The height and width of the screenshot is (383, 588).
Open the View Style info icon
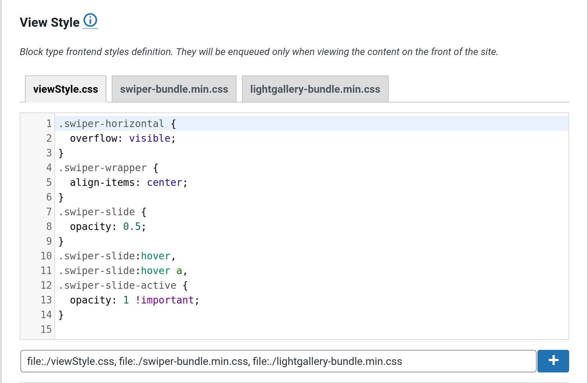90,20
